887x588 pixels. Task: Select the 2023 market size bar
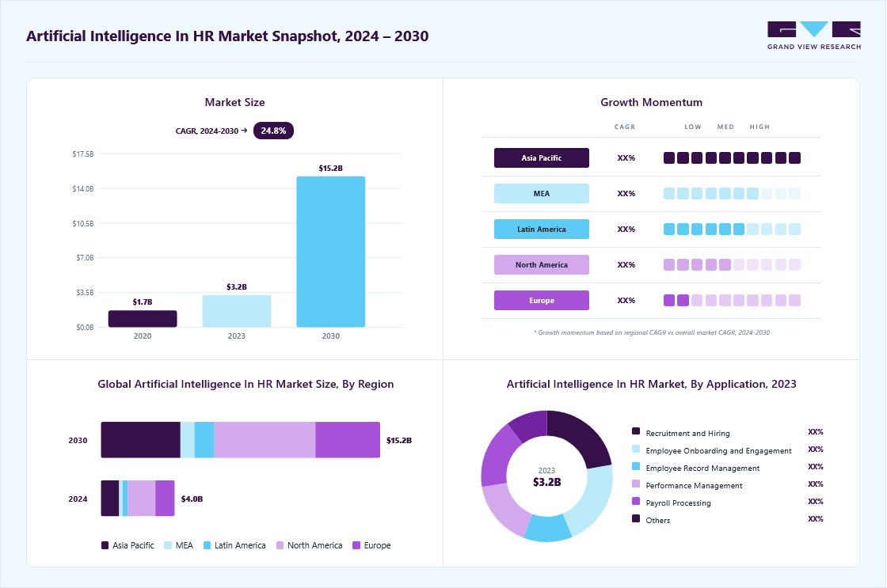[x=237, y=311]
